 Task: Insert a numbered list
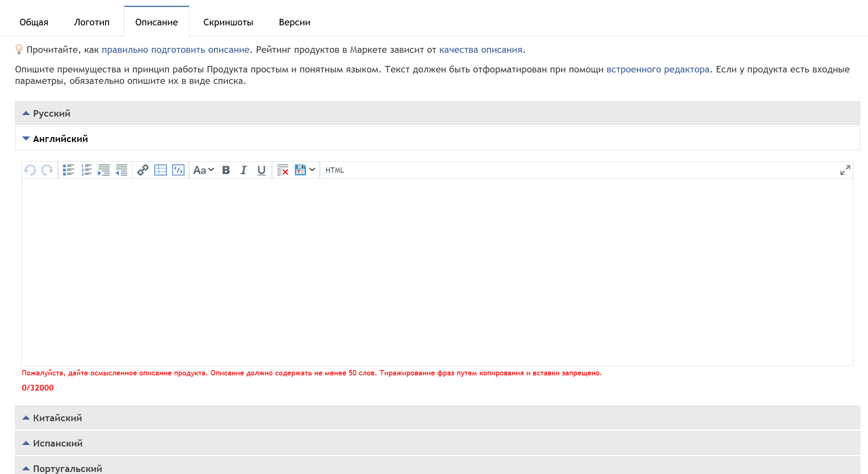coord(86,170)
